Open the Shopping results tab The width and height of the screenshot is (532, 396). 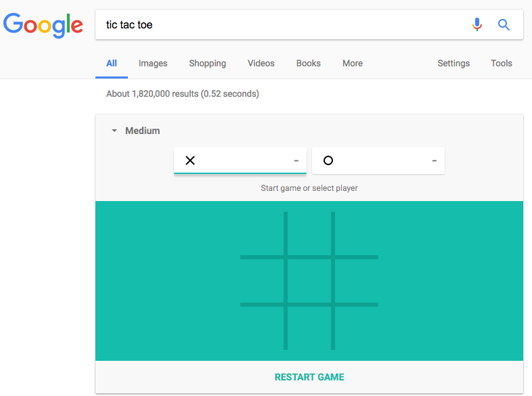point(207,64)
